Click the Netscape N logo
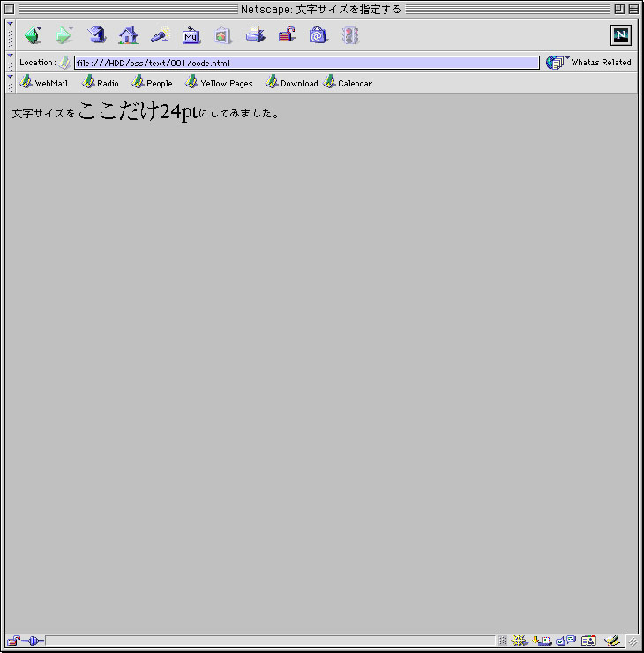This screenshot has width=644, height=653. pyautogui.click(x=621, y=35)
